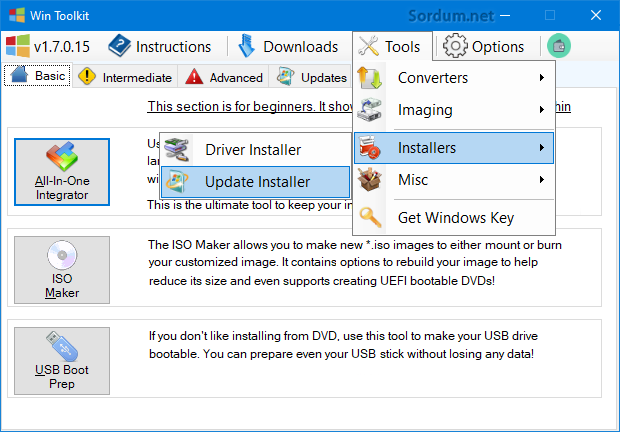Viewport: 620px width, 432px height.
Task: Click the Advanced red triangle icon
Action: point(194,76)
